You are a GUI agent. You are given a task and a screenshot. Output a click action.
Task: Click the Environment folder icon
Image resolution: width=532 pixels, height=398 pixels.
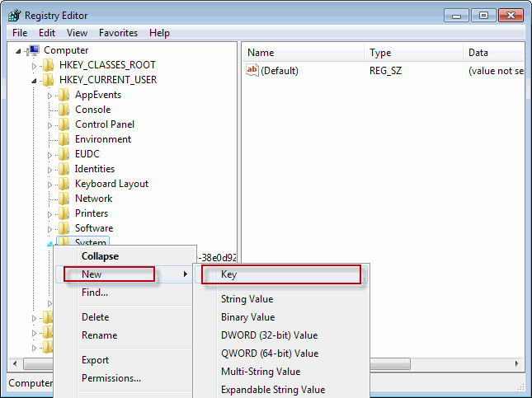coord(64,139)
